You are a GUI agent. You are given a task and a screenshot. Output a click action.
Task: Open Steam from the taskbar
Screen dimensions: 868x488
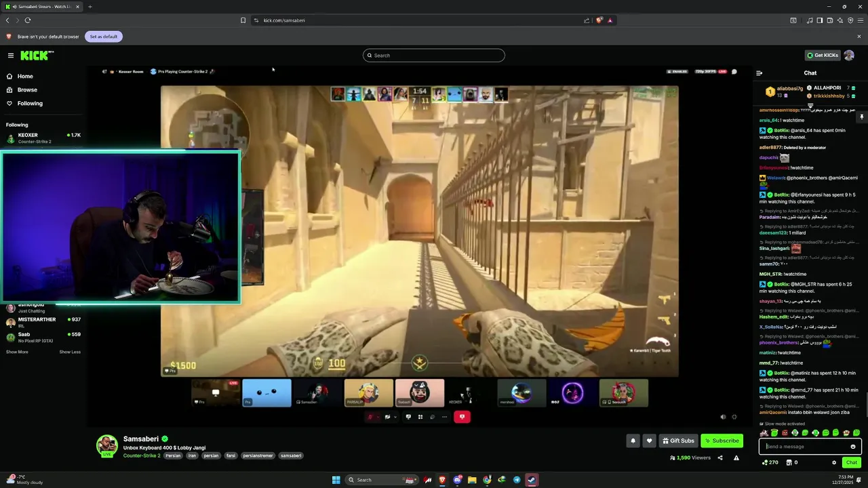pos(532,480)
